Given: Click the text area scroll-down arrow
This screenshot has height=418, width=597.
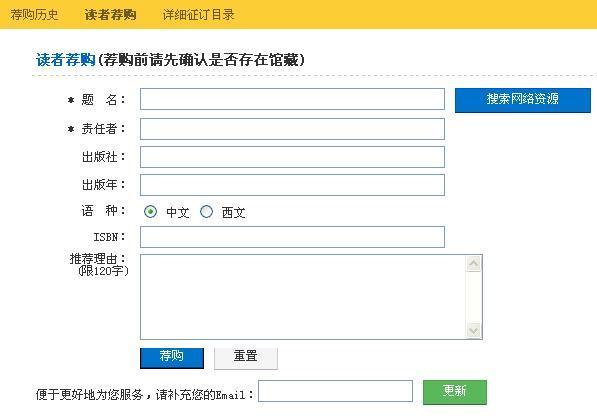Looking at the screenshot, I should 473,330.
